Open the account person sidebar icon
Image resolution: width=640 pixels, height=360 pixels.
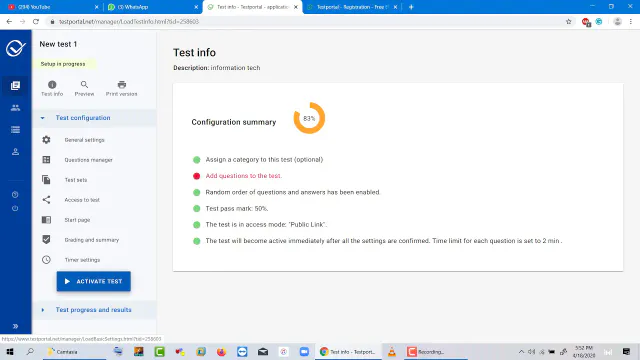point(16,152)
